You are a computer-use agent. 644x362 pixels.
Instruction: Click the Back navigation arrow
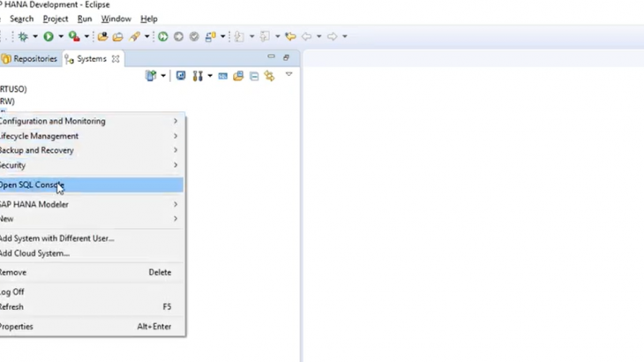tap(306, 36)
